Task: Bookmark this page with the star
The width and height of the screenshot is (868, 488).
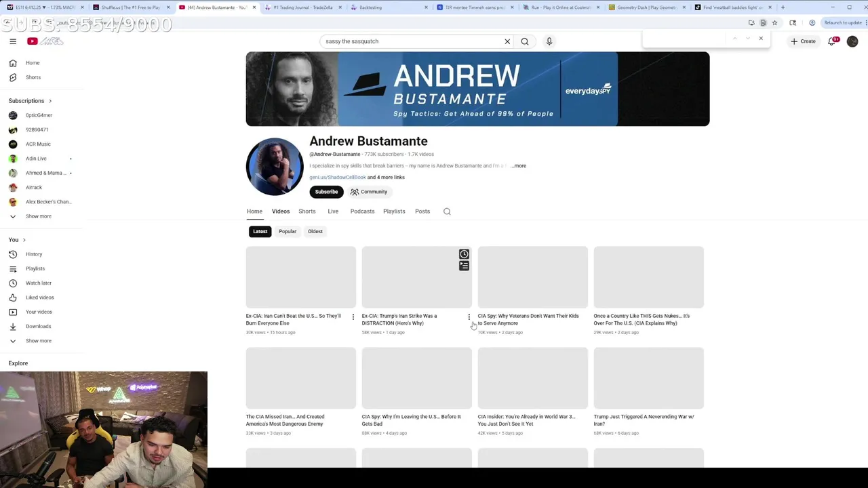Action: (x=774, y=22)
